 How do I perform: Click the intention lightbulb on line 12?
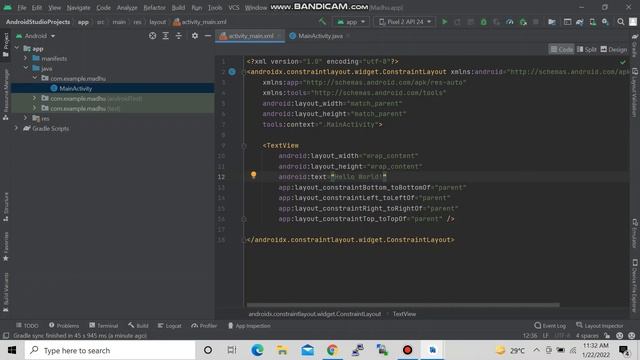(x=253, y=175)
